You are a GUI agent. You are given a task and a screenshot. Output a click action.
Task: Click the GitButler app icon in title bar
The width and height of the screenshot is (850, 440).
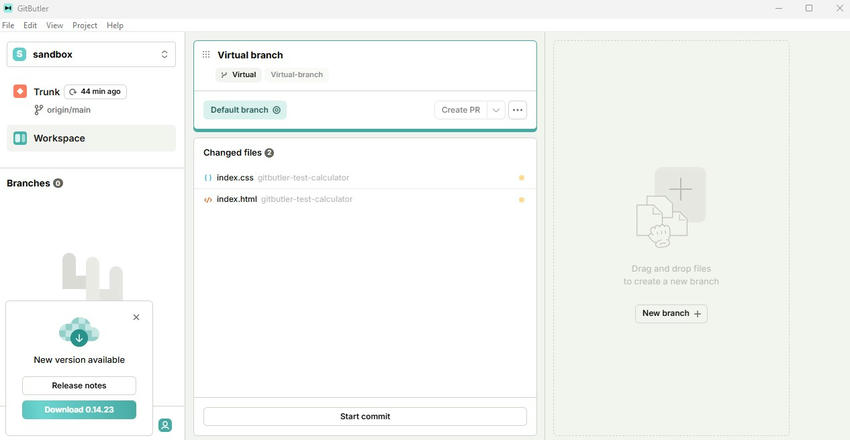(8, 8)
